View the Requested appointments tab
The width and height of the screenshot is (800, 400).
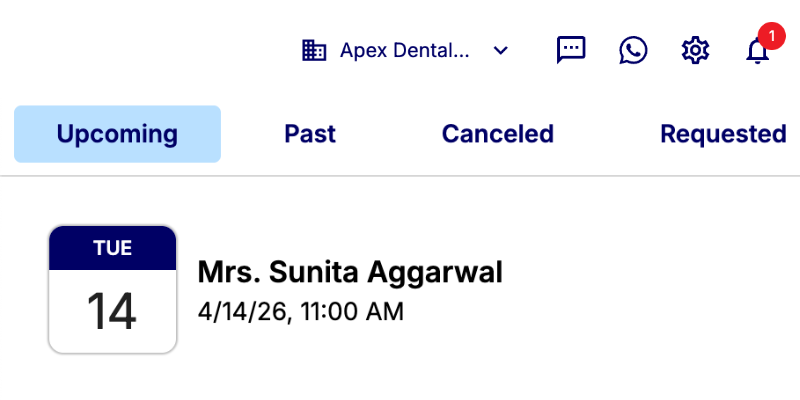(723, 134)
